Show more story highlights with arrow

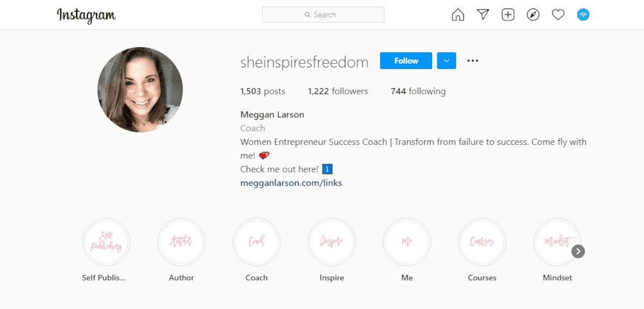pyautogui.click(x=578, y=251)
